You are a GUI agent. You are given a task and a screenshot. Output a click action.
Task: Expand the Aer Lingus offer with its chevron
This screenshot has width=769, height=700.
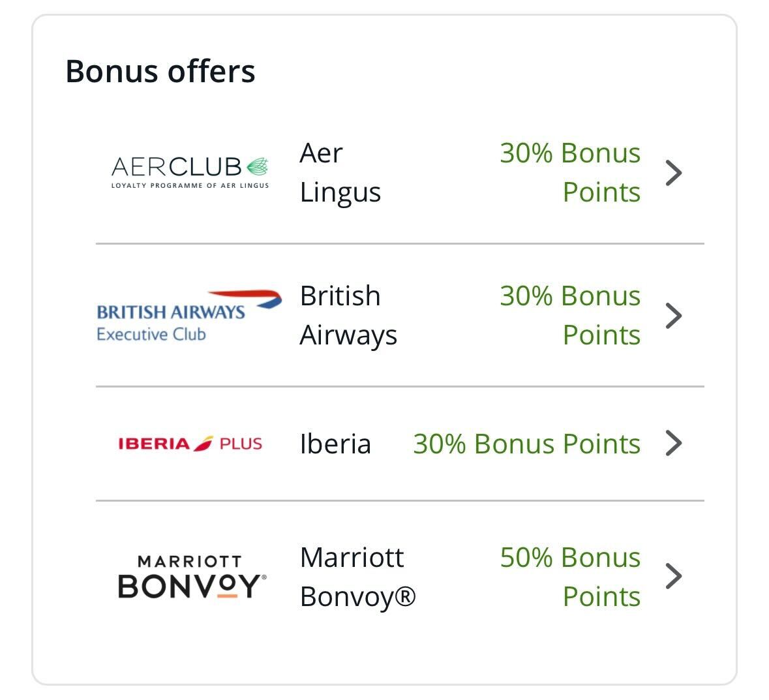click(x=674, y=173)
